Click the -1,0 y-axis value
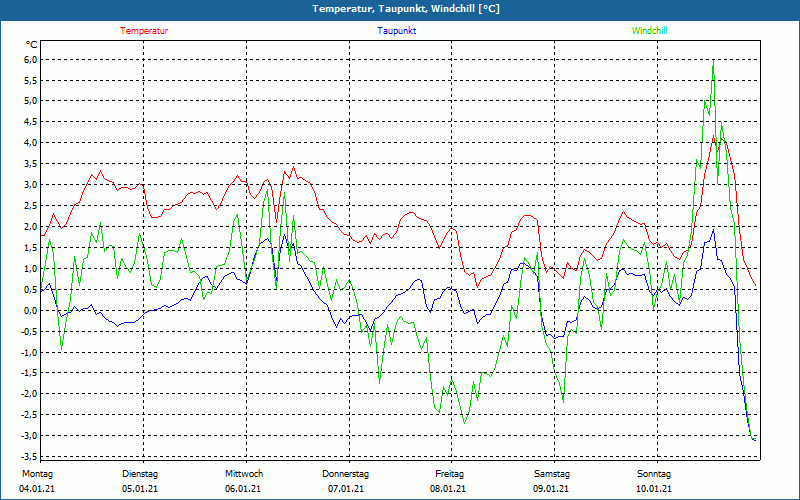This screenshot has width=800, height=500. click(30, 352)
